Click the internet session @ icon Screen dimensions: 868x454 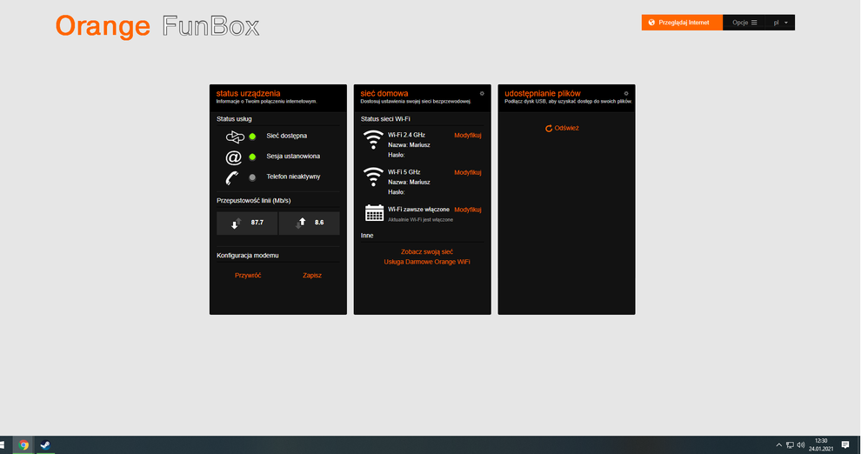233,157
